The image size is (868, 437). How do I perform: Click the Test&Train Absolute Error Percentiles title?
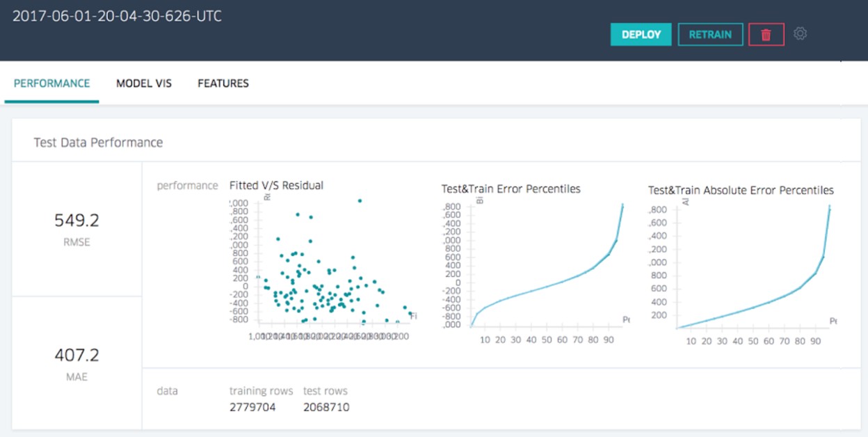pos(741,190)
